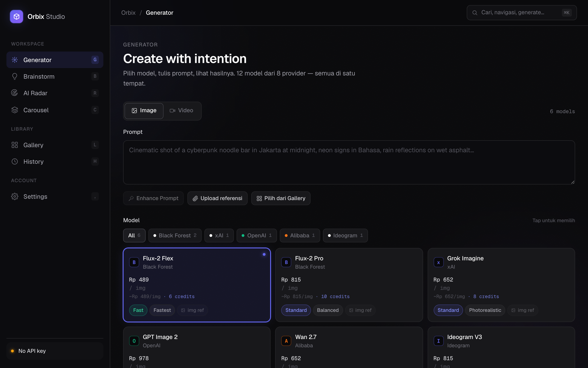Viewport: 588px width, 368px height.
Task: Click the 10 credits text on Flux-2 Pro
Action: click(x=335, y=296)
